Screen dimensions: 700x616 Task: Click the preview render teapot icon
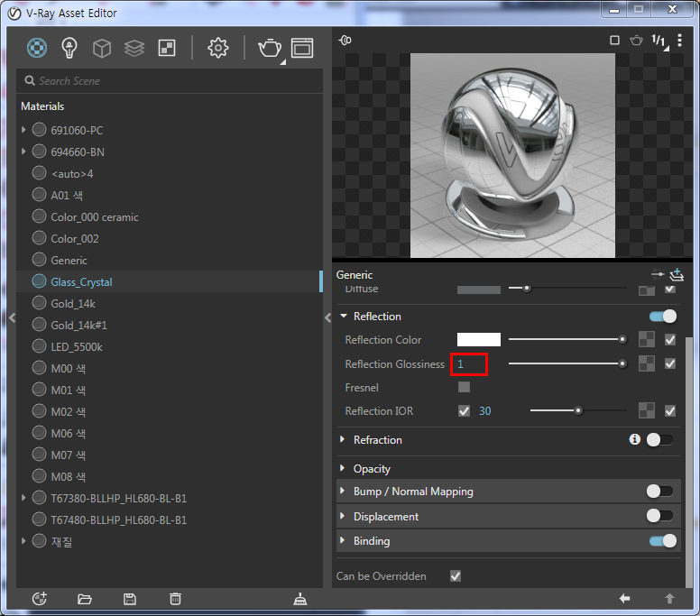636,41
